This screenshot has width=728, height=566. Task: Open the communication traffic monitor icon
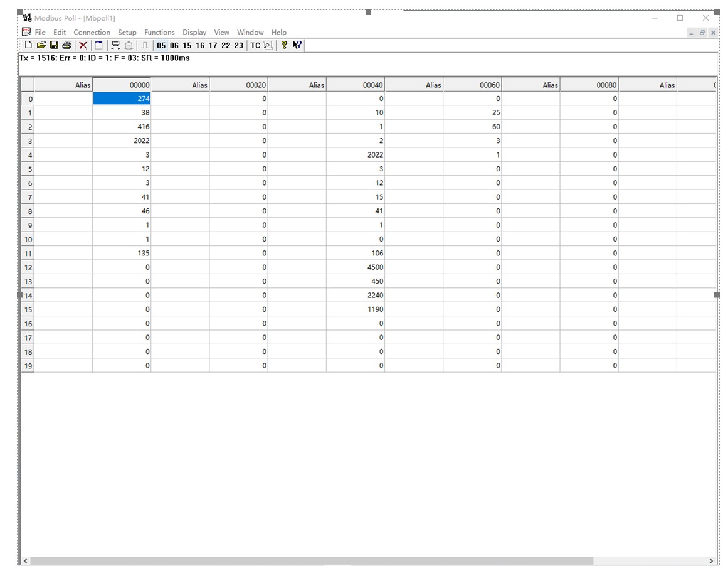pyautogui.click(x=268, y=45)
